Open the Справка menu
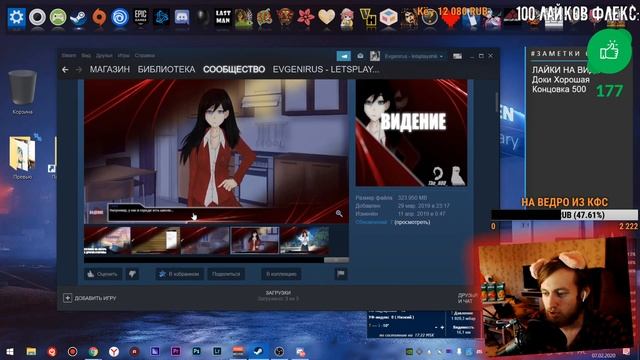Screen dimensions: 640x360 click(x=144, y=56)
